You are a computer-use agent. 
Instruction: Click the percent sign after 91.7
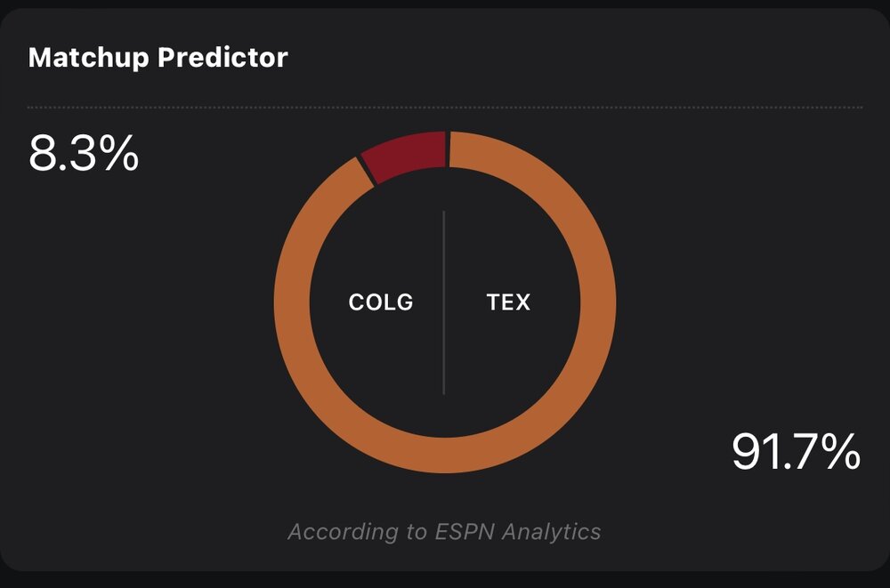841,451
